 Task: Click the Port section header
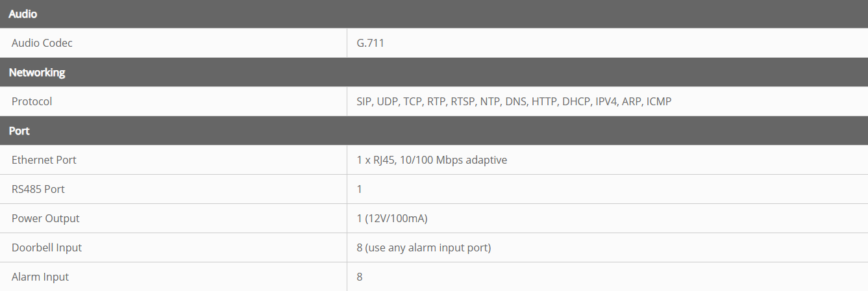(19, 131)
